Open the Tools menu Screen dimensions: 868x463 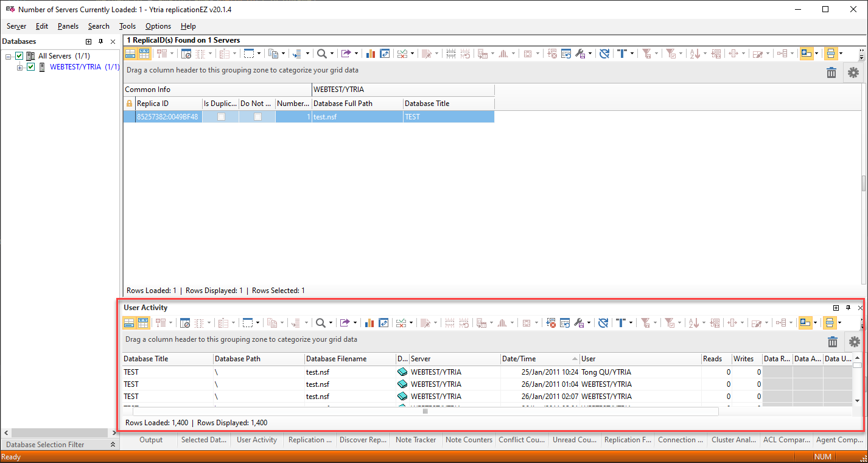pos(127,26)
